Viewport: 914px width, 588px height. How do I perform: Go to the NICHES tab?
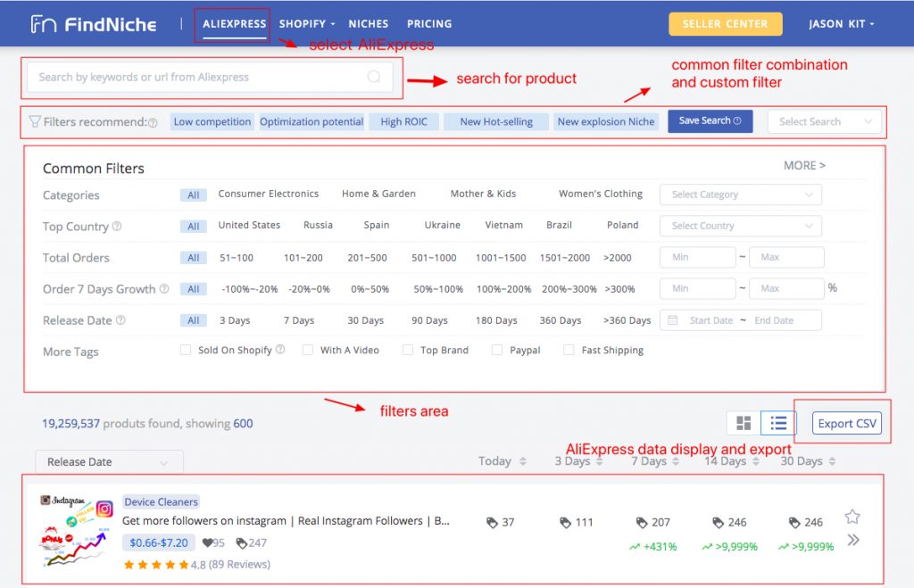369,24
